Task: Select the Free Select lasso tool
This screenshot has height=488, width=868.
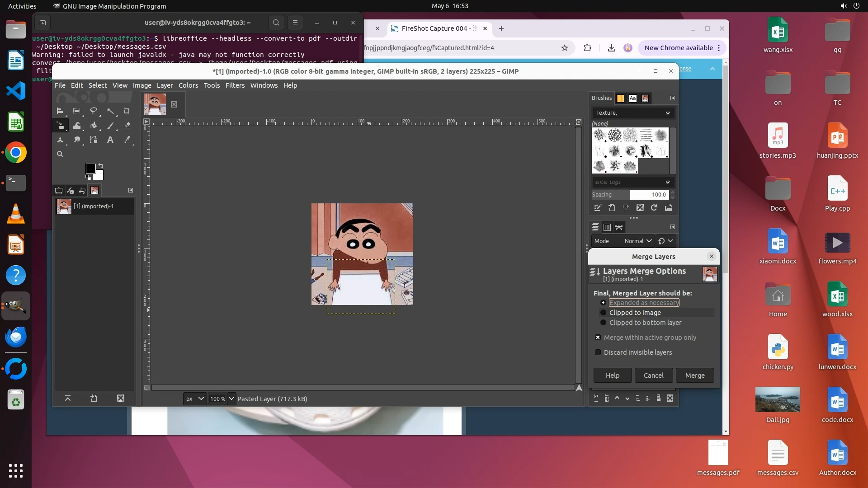Action: click(94, 111)
